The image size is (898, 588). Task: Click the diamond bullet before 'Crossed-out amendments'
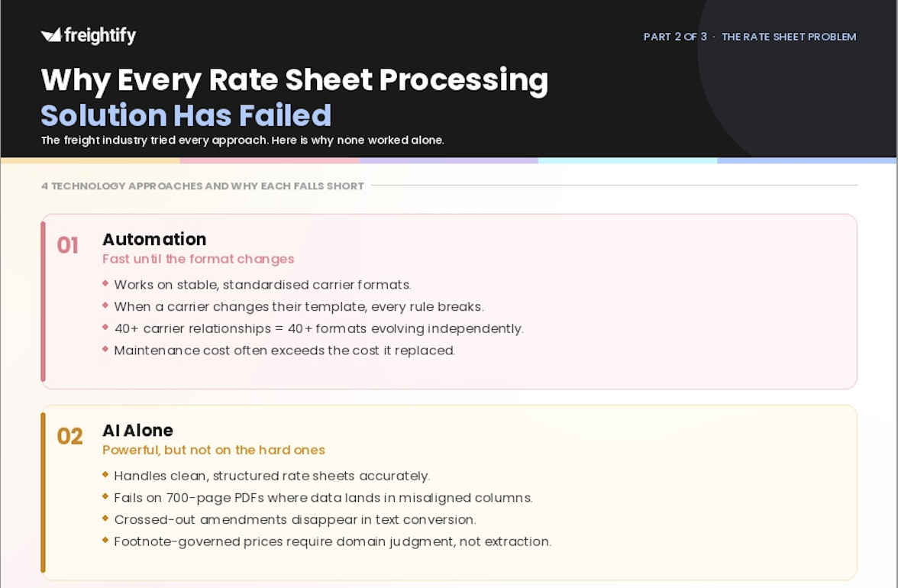pos(105,519)
